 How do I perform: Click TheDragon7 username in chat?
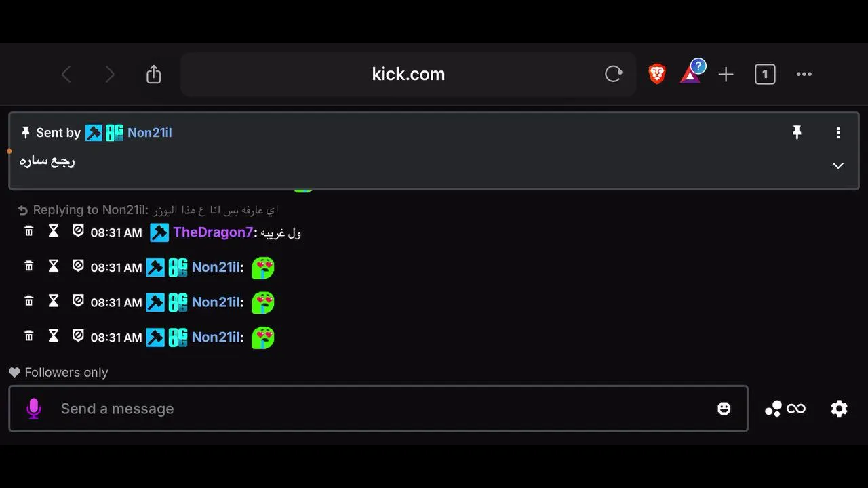coord(212,232)
